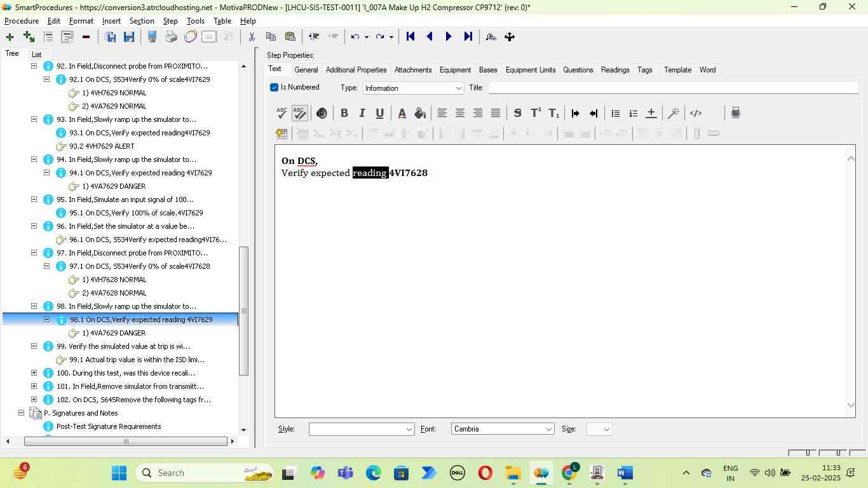Open paint bucket fill color picker
The width and height of the screenshot is (868, 488).
420,113
